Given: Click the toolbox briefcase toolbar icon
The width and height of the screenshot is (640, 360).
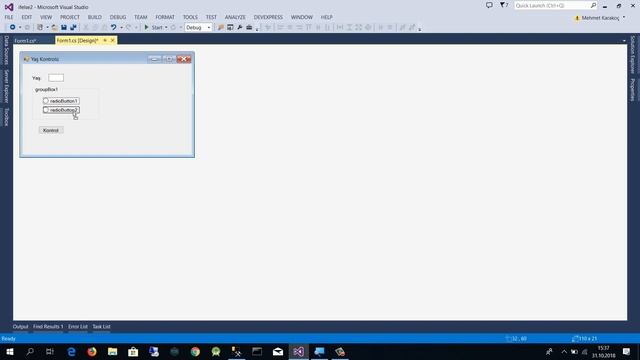Looking at the screenshot, I should 249,27.
